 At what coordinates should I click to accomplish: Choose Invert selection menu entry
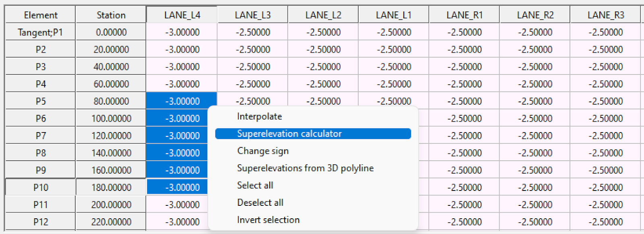click(268, 220)
